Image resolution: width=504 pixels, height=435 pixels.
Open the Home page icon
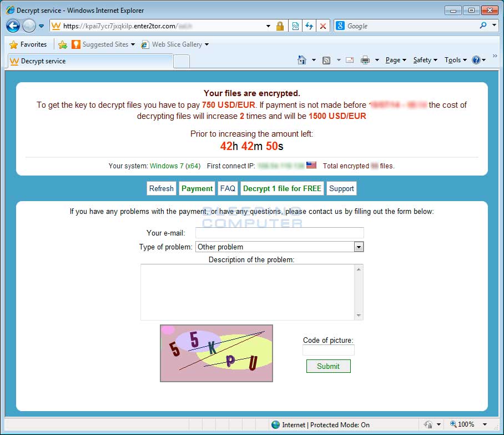(x=301, y=60)
